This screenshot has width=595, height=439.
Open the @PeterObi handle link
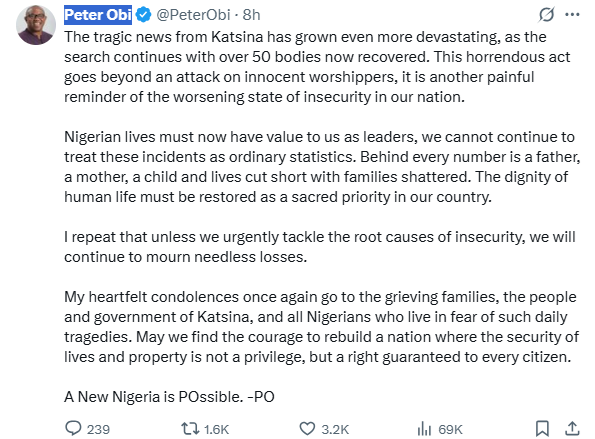193,15
